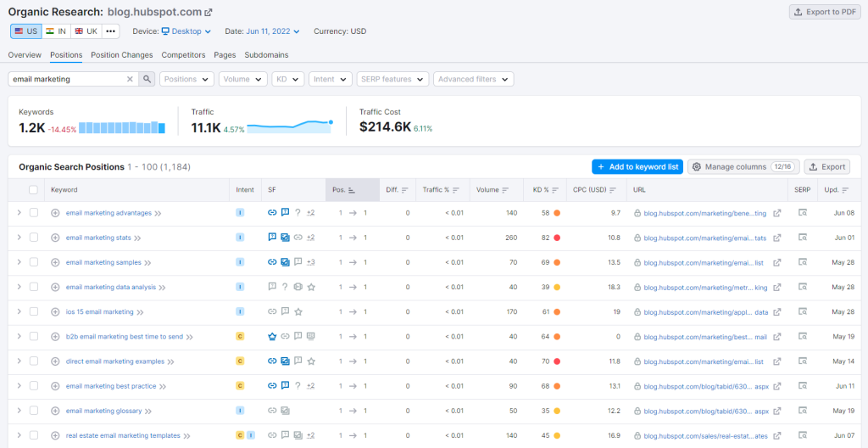The width and height of the screenshot is (868, 448).
Task: Click the Traffic trend line chart
Action: pyautogui.click(x=290, y=126)
